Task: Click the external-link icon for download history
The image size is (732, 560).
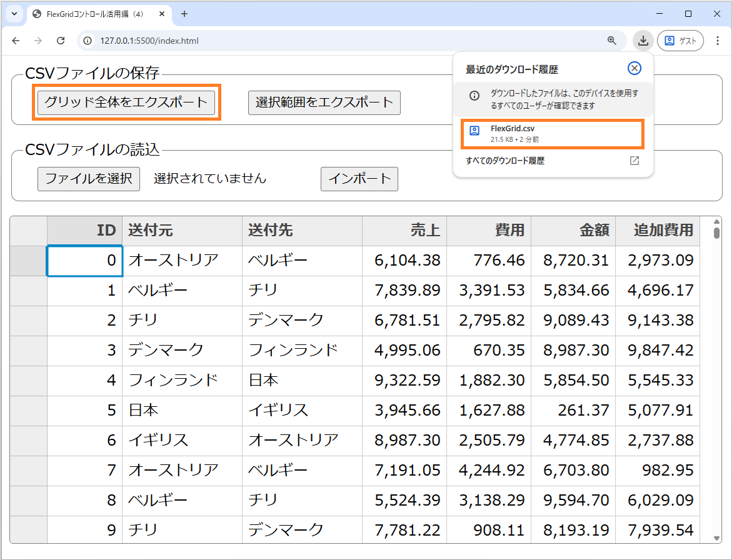Action: [x=634, y=161]
